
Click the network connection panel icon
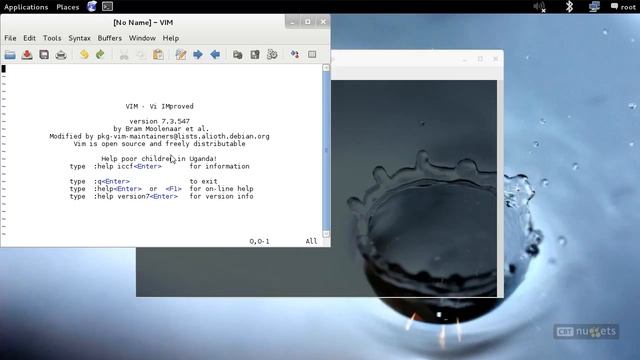click(594, 7)
